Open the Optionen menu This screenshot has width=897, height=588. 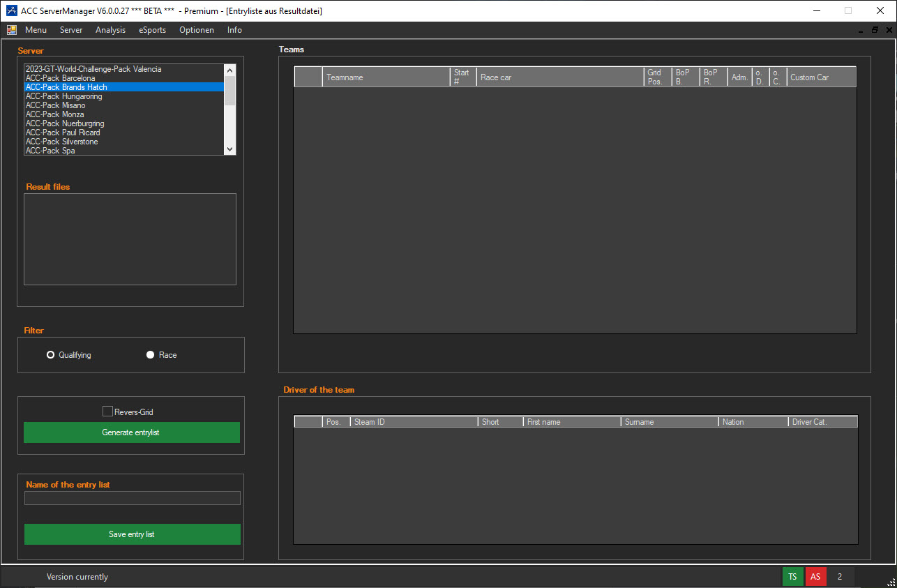tap(196, 30)
